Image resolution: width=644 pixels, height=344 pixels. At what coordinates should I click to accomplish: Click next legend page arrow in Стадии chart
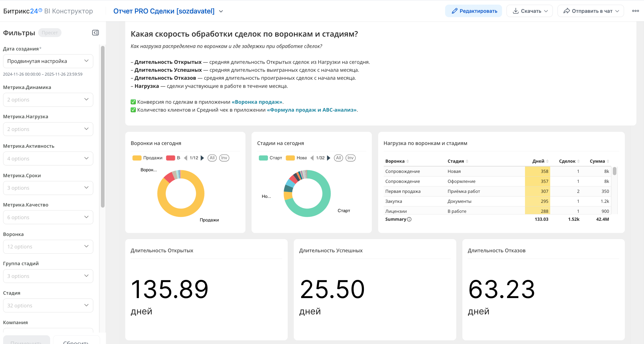coord(329,158)
